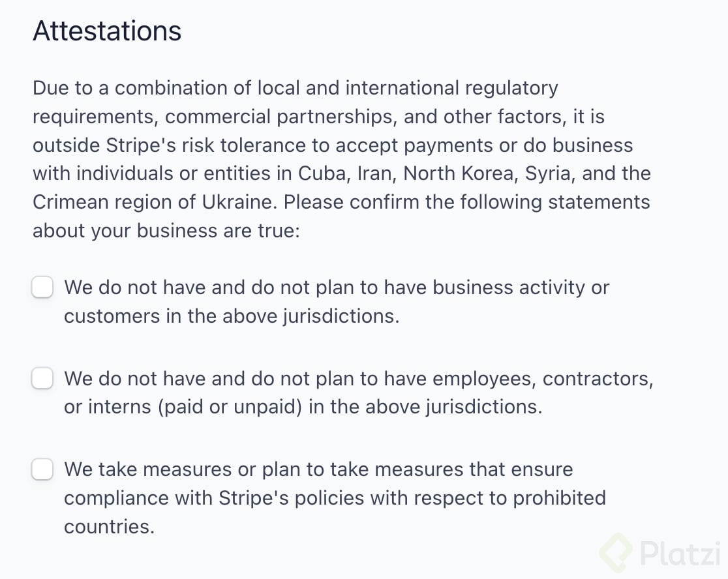Click label text 'We take measures or plan'
728x579 pixels.
(318, 469)
